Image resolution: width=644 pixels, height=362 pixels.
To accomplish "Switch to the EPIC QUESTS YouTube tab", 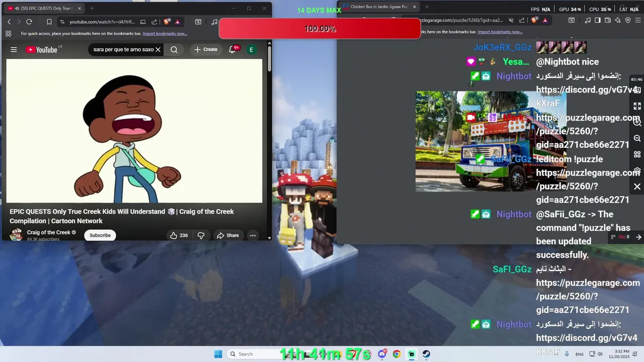I will (x=44, y=9).
